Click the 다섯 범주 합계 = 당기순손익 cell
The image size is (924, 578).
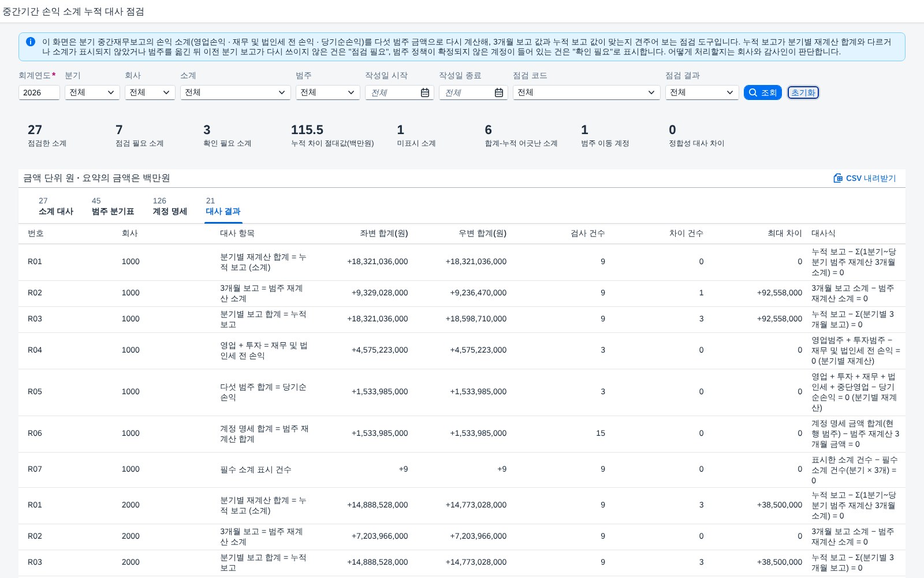tap(263, 392)
